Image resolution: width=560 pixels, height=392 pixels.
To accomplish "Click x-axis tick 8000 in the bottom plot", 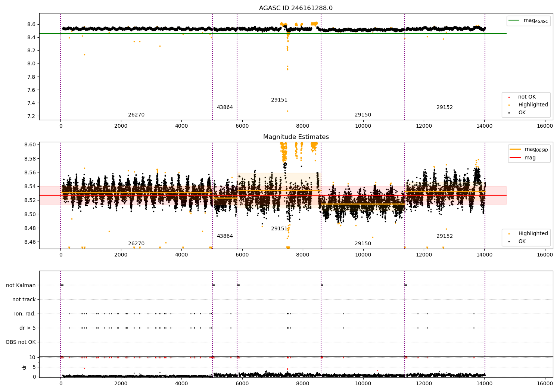I will click(302, 383).
